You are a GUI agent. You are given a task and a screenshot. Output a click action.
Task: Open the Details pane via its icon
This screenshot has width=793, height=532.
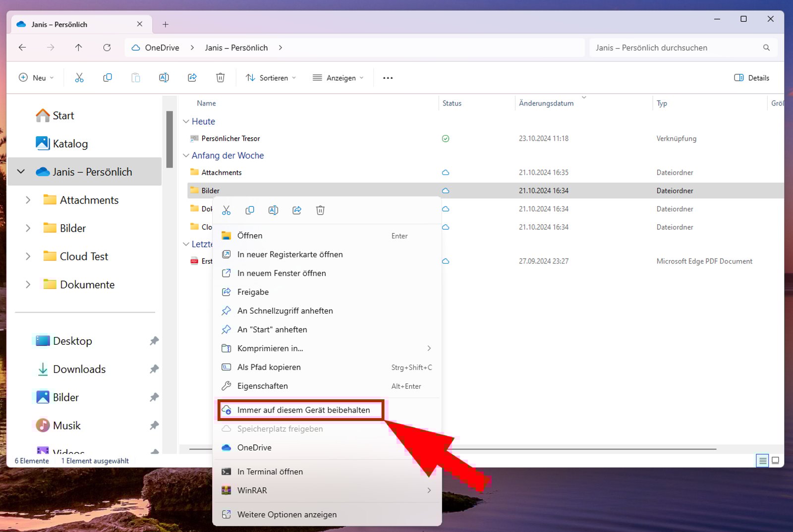coord(738,78)
